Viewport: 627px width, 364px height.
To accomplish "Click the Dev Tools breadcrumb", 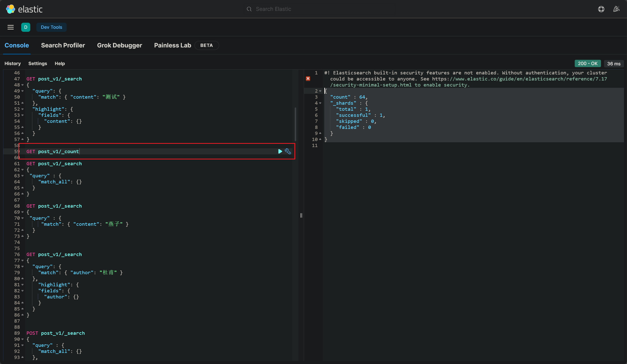I will click(52, 27).
